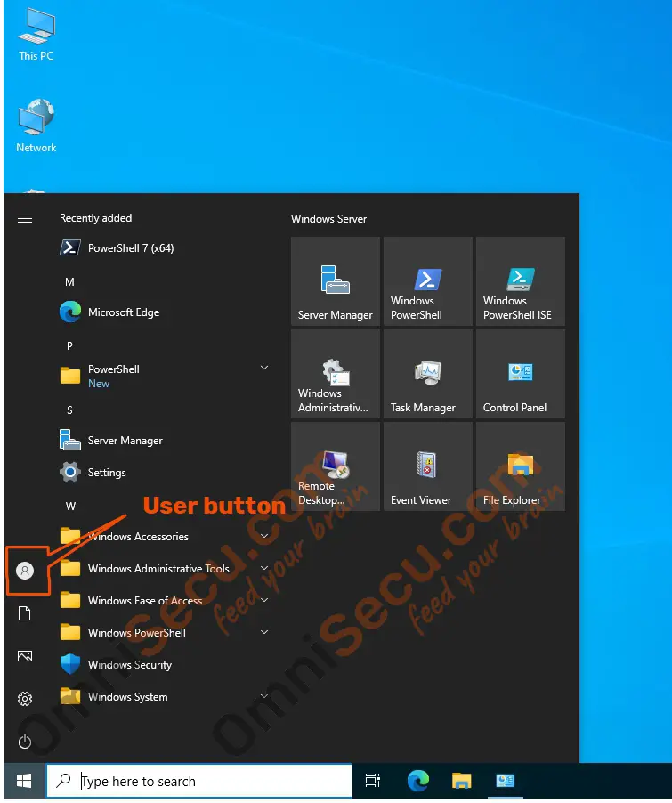672x803 pixels.
Task: Open Documents from Start sidebar
Action: (x=25, y=613)
